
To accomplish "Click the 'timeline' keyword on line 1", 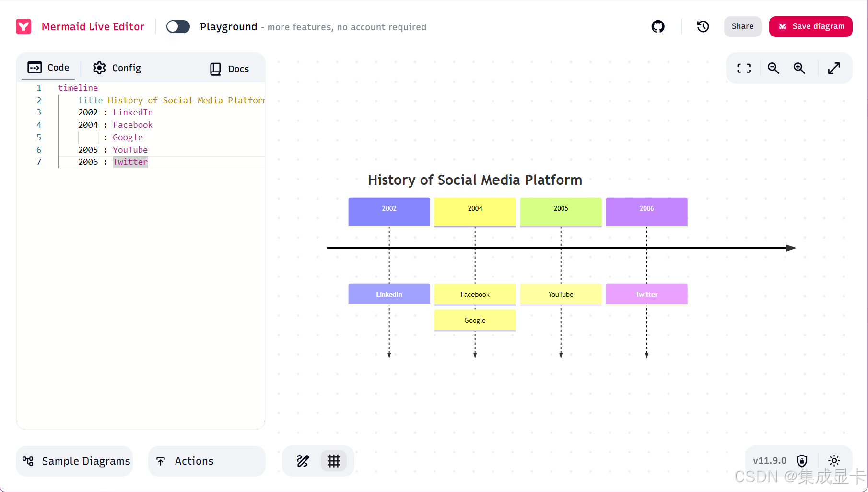I will (78, 88).
